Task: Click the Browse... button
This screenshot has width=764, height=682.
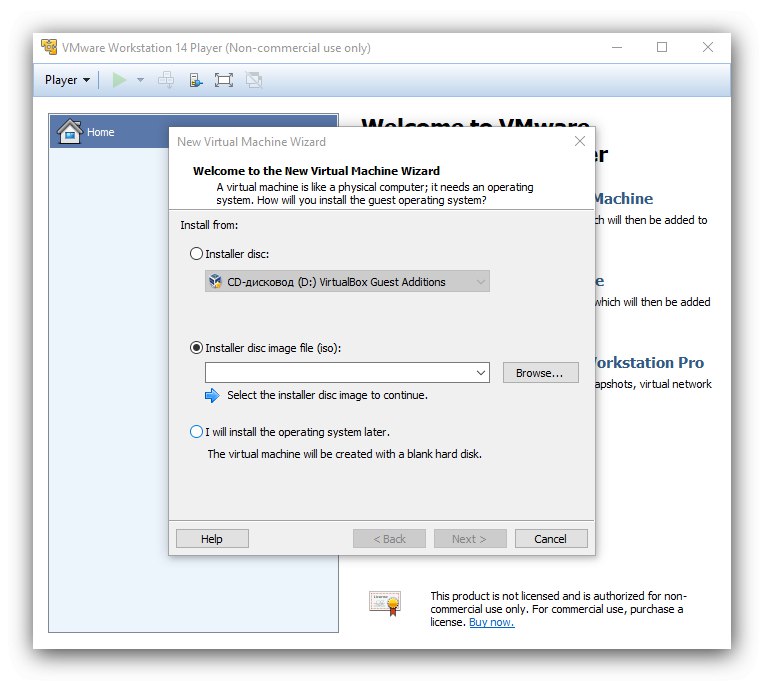Action: coord(540,373)
